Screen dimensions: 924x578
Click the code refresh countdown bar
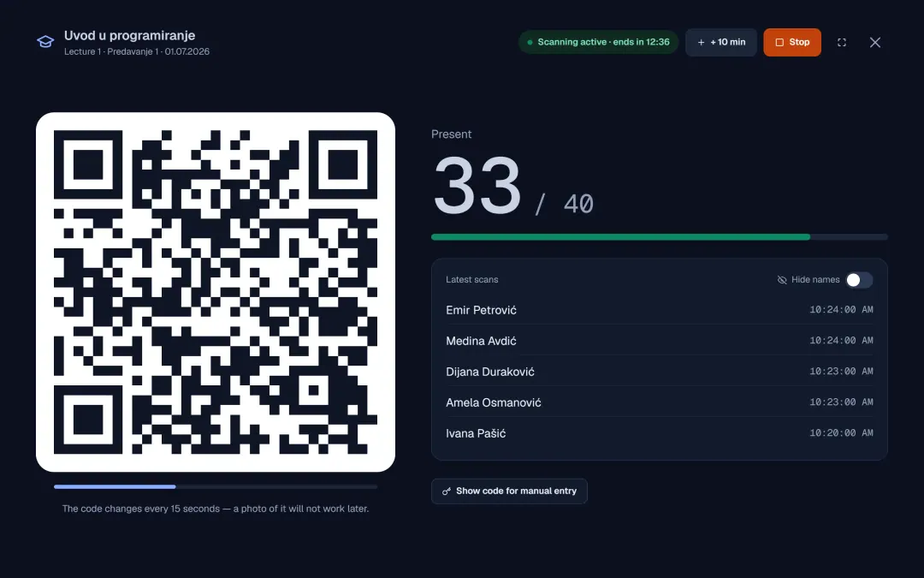[216, 487]
